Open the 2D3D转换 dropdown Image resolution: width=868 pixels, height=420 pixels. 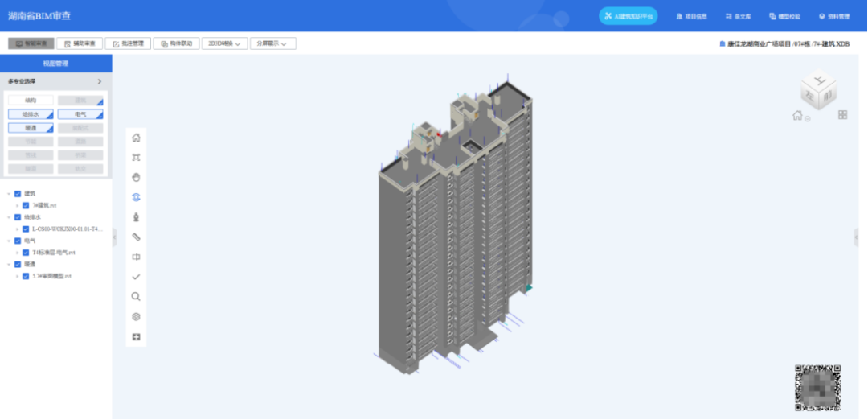(x=225, y=43)
